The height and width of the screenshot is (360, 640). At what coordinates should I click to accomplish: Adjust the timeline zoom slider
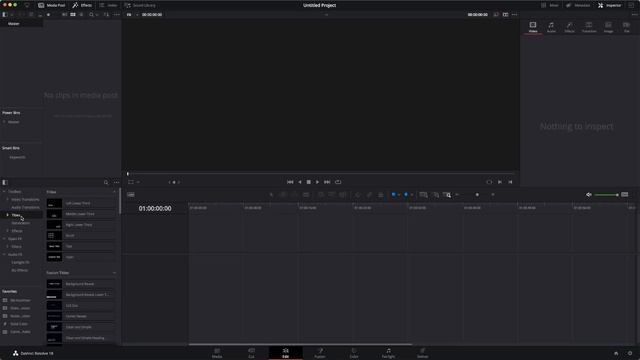pos(477,195)
